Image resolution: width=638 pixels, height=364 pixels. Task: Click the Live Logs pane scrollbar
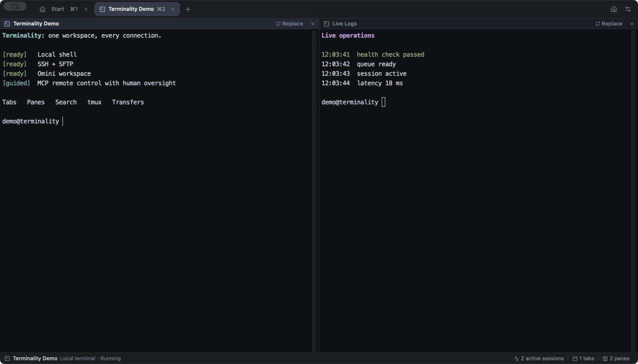633,191
